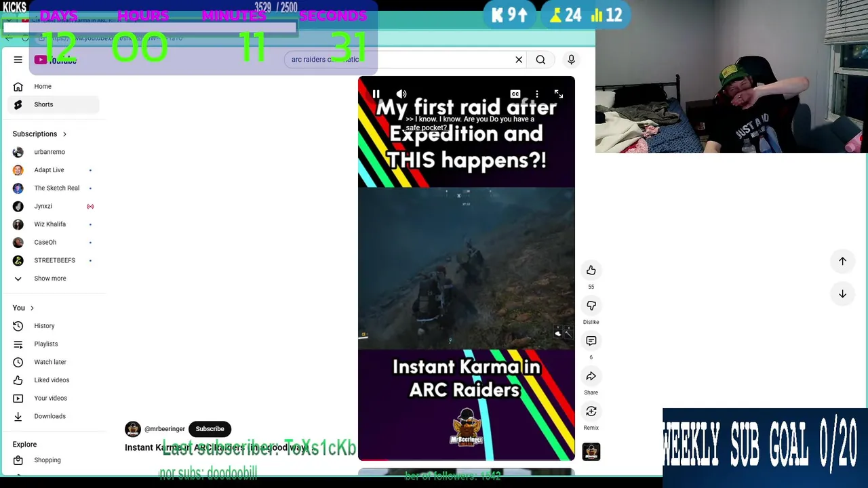Subscribe to @mrbeeringer
Viewport: 868px width, 488px height.
pos(210,429)
